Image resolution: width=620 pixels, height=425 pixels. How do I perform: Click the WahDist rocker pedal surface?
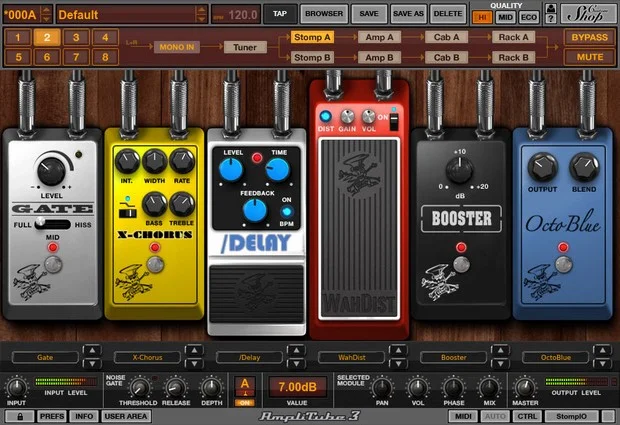pos(359,228)
